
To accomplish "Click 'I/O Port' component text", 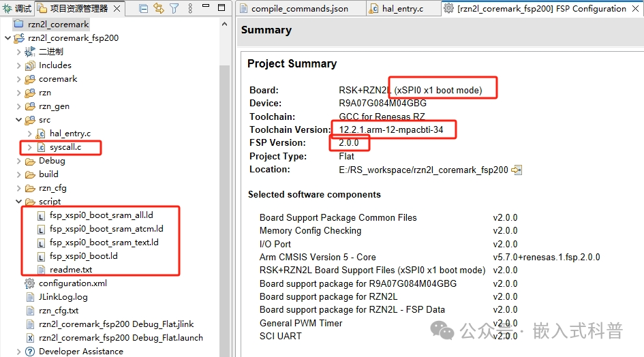I will 275,244.
